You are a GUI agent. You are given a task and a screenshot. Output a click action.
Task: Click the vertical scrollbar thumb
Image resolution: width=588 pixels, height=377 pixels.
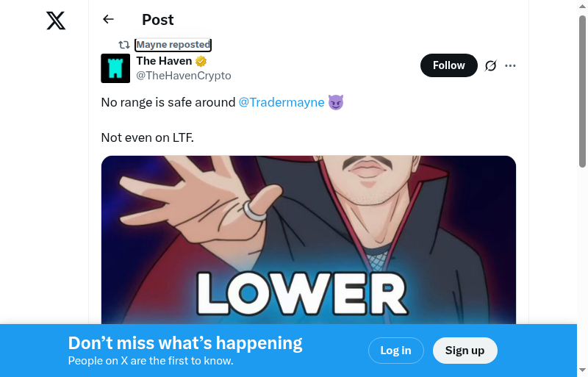pyautogui.click(x=582, y=91)
